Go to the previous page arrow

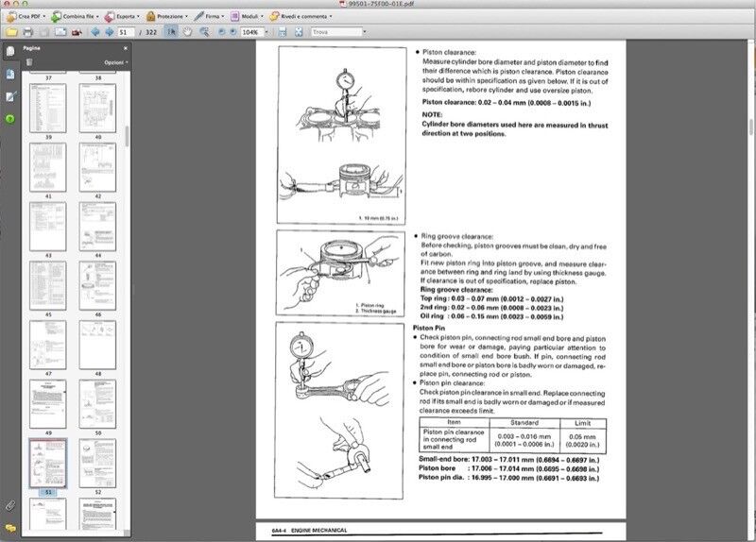click(x=94, y=31)
